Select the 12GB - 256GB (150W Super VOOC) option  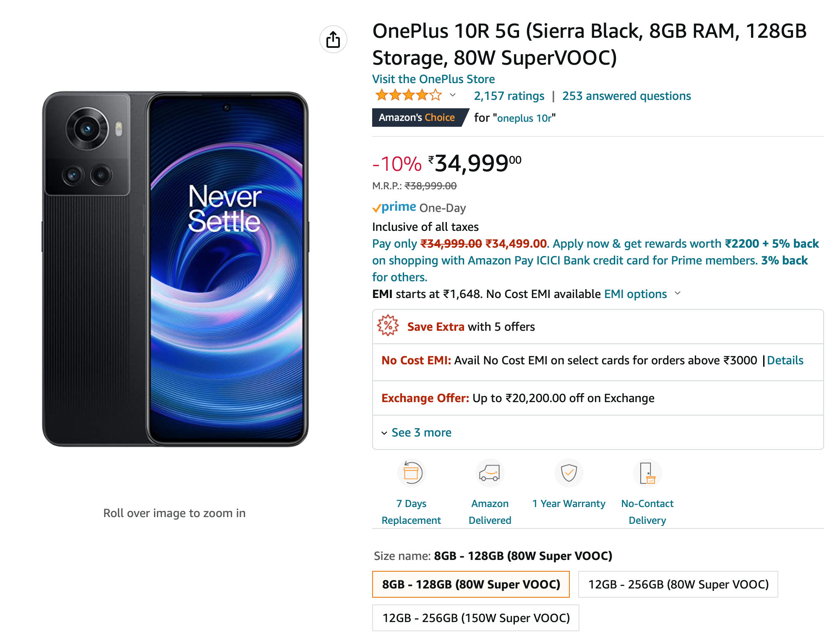[476, 617]
